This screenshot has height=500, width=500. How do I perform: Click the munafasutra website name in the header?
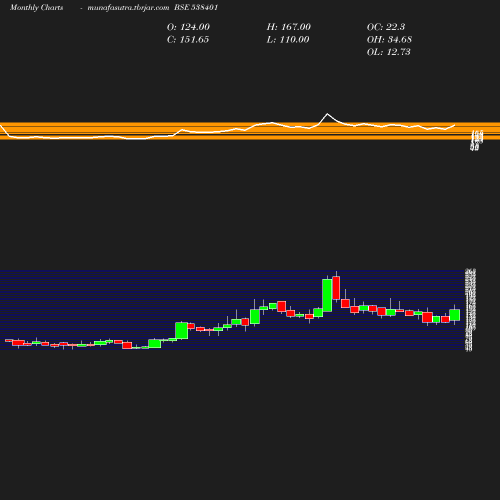tap(128, 8)
